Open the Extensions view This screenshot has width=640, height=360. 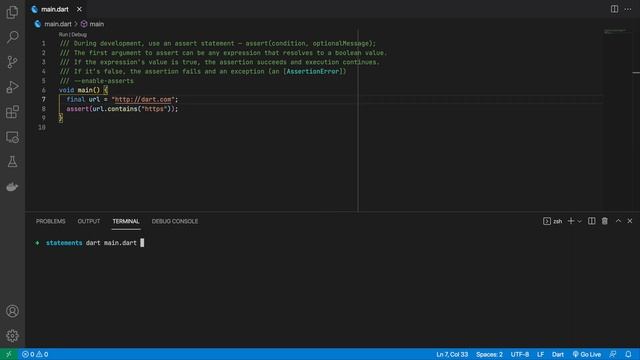click(x=12, y=112)
